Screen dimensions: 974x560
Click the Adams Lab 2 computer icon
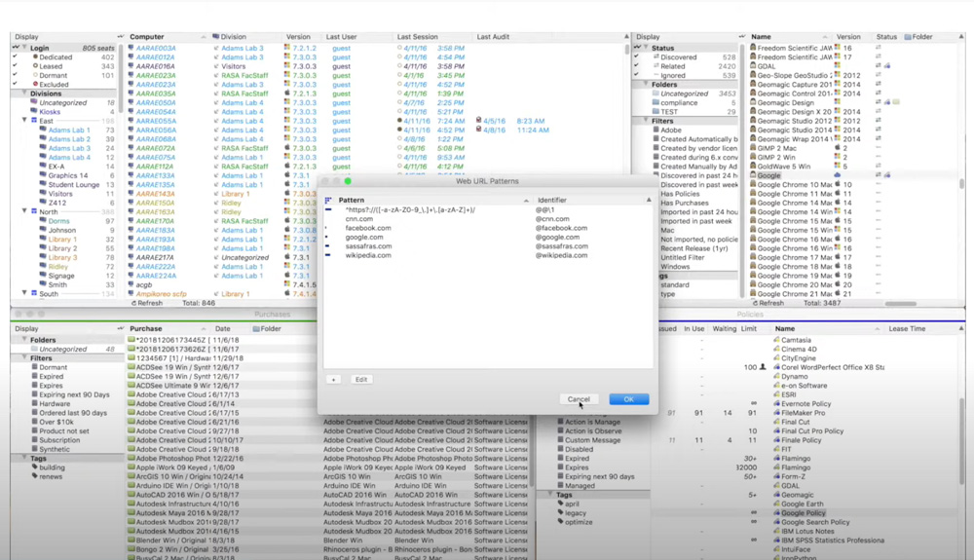coord(43,139)
